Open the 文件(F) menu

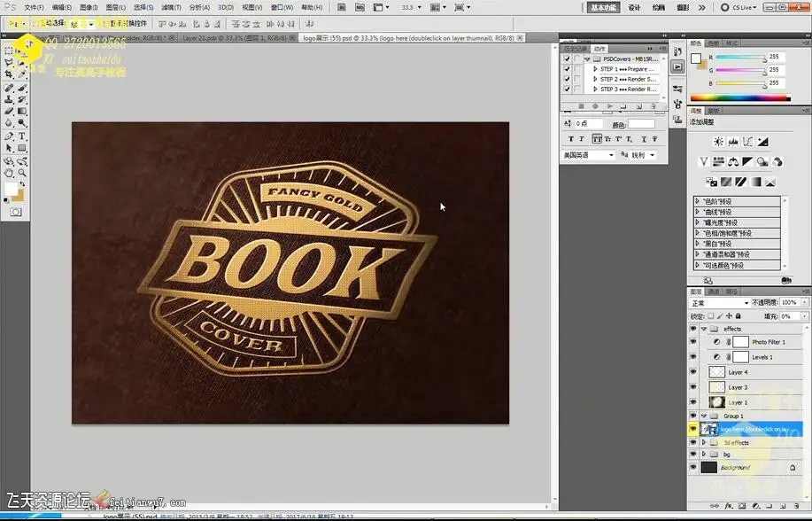pos(35,7)
